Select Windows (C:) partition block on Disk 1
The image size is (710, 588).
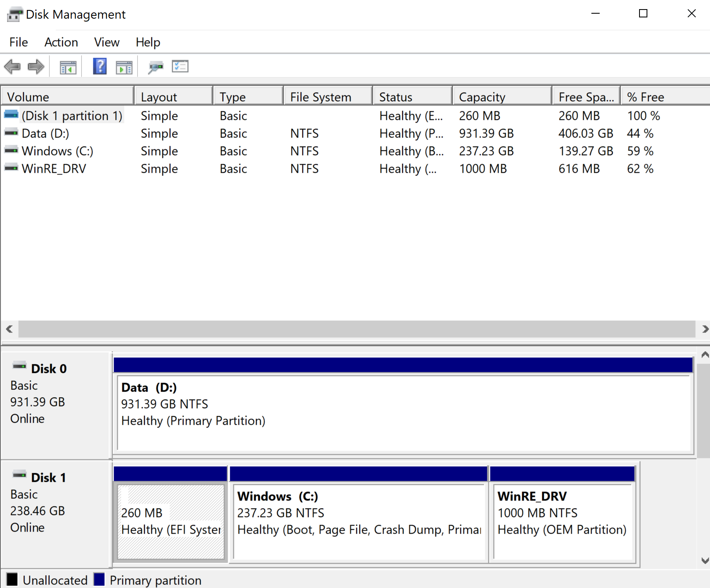pos(359,514)
